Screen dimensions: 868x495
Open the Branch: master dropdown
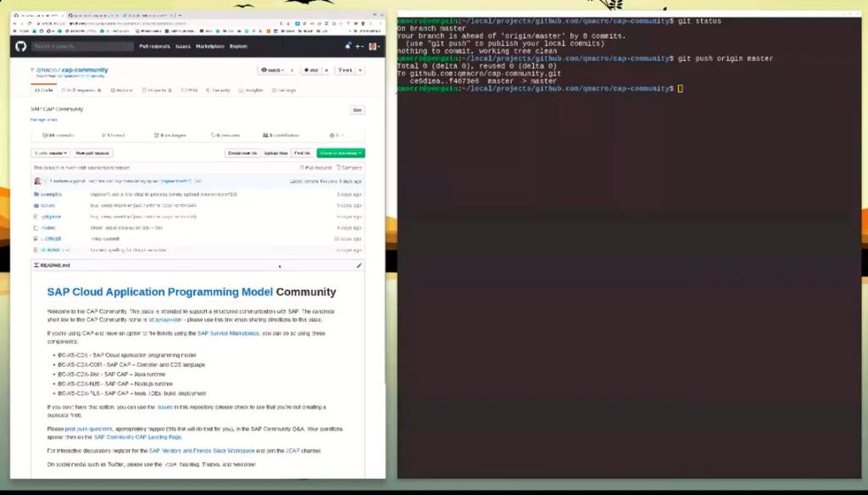click(50, 153)
